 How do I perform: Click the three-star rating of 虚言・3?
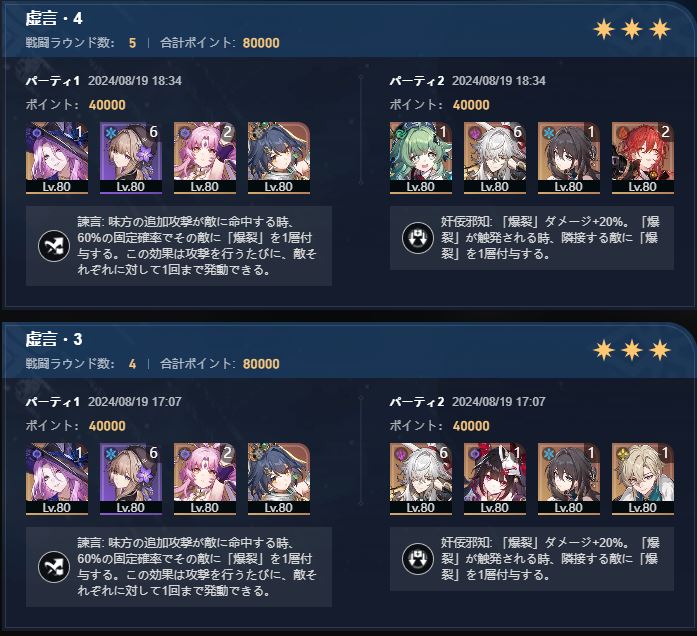pyautogui.click(x=632, y=350)
